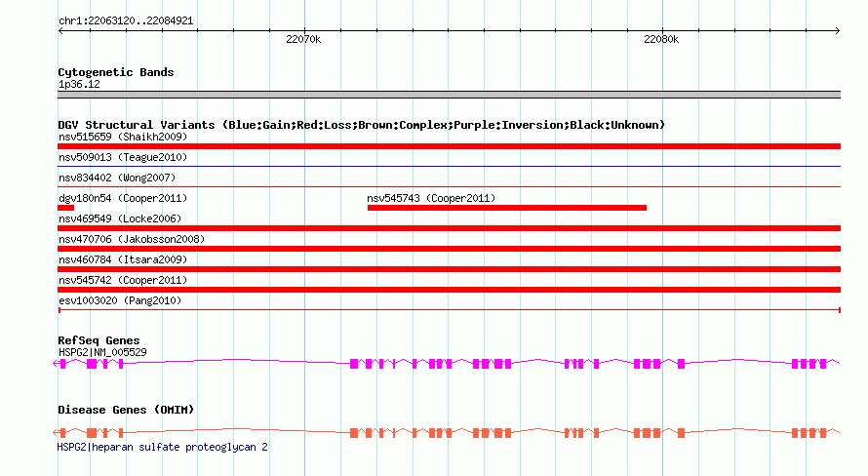Viewport: 868px width, 476px height.
Task: Select the thin esv1003020 red line
Action: tap(449, 310)
